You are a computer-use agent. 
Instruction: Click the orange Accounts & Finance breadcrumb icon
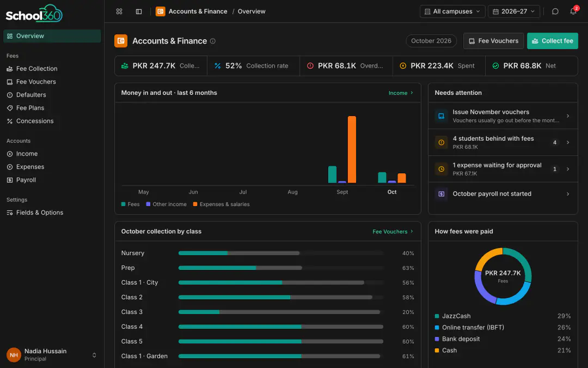pos(161,11)
